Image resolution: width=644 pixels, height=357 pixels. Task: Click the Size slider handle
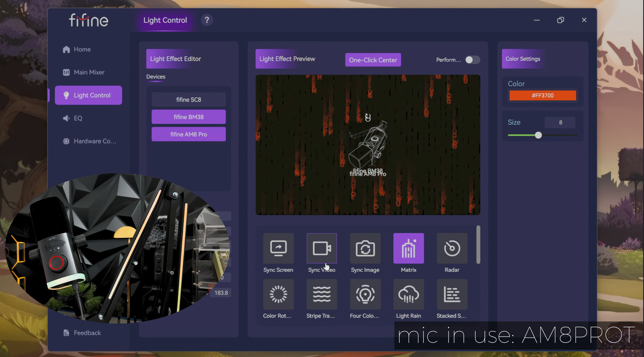pos(538,135)
